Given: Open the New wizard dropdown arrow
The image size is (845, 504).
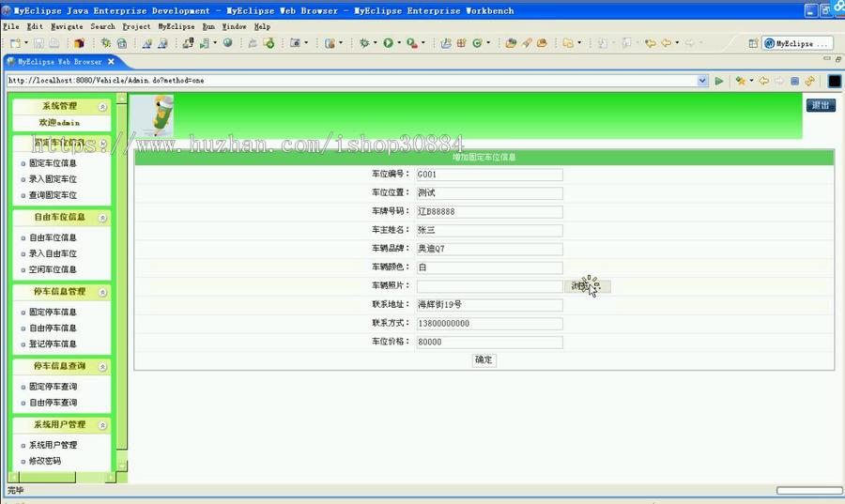Looking at the screenshot, I should pyautogui.click(x=26, y=43).
